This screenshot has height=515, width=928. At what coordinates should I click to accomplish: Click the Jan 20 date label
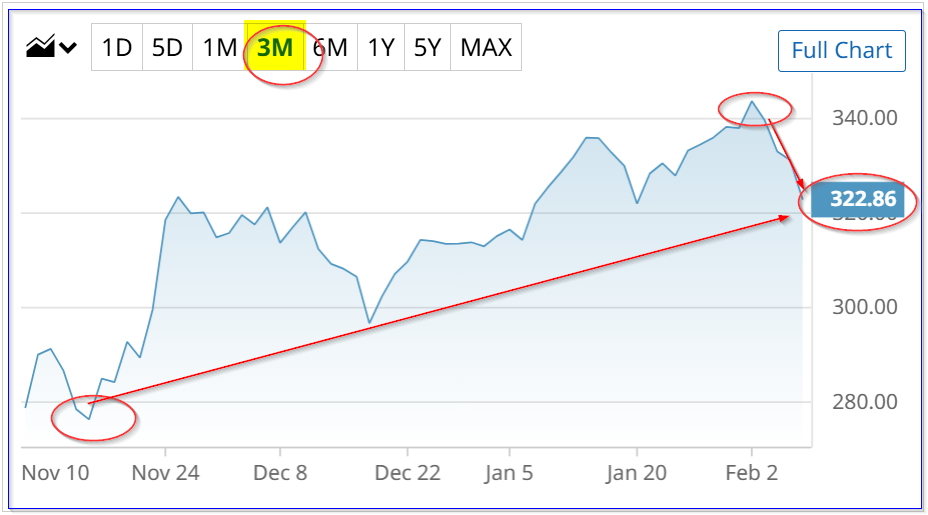(x=637, y=472)
